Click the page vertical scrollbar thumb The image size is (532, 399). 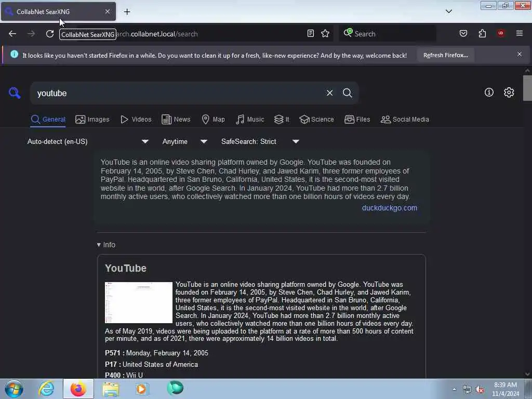click(x=527, y=88)
